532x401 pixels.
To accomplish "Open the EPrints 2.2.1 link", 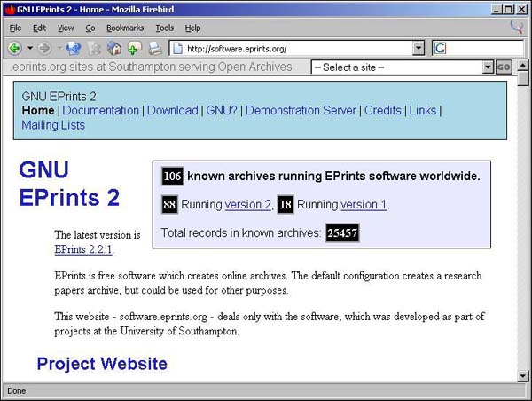I will click(83, 249).
